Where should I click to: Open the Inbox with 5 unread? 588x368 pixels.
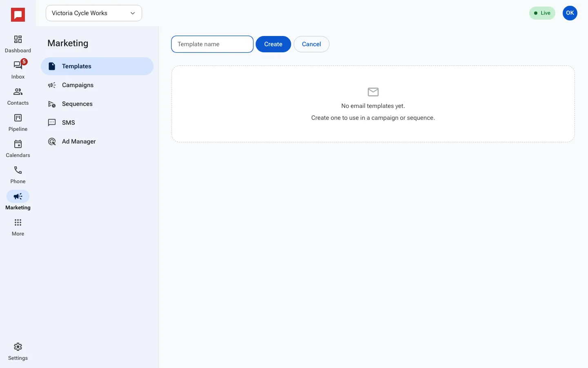click(18, 65)
